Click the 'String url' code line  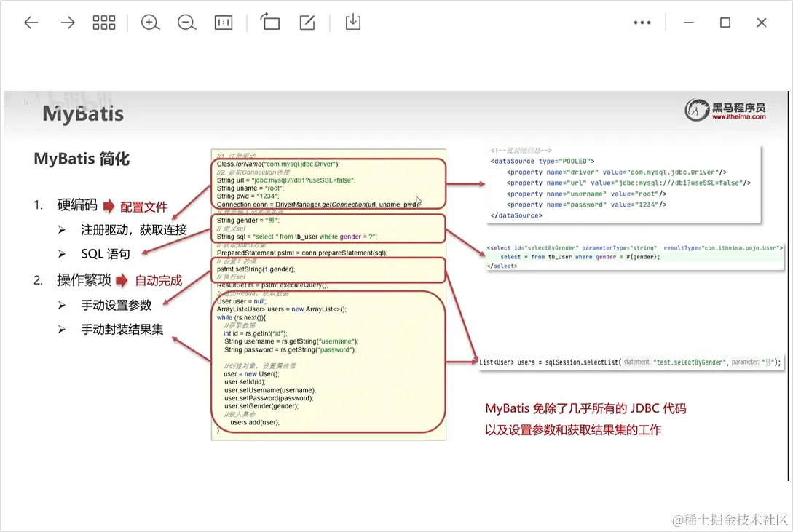point(286,180)
